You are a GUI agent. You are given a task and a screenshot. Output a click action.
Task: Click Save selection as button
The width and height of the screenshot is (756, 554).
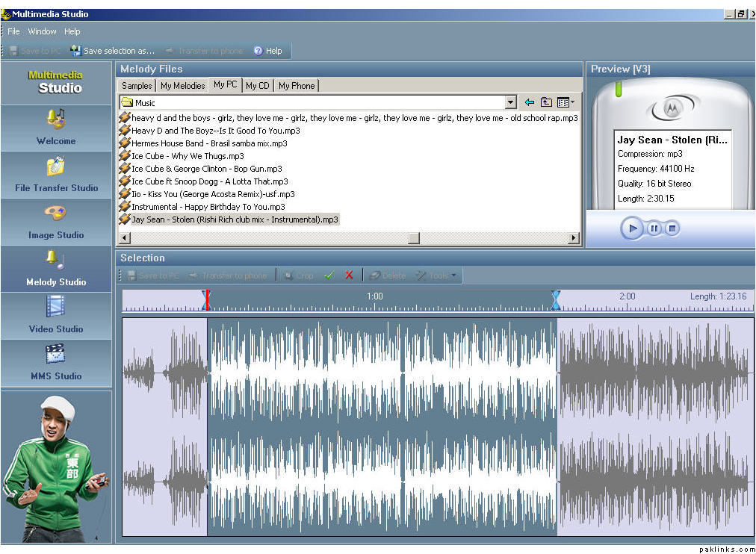tap(112, 51)
